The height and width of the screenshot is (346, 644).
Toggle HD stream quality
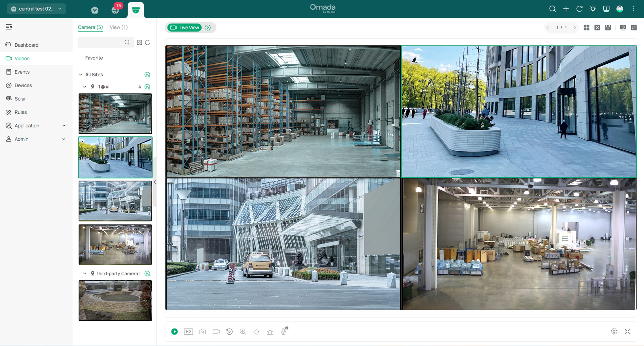pos(188,332)
